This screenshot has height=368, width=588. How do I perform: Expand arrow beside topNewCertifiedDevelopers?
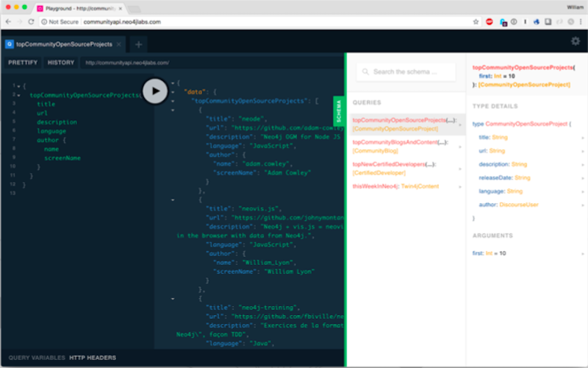tap(460, 169)
